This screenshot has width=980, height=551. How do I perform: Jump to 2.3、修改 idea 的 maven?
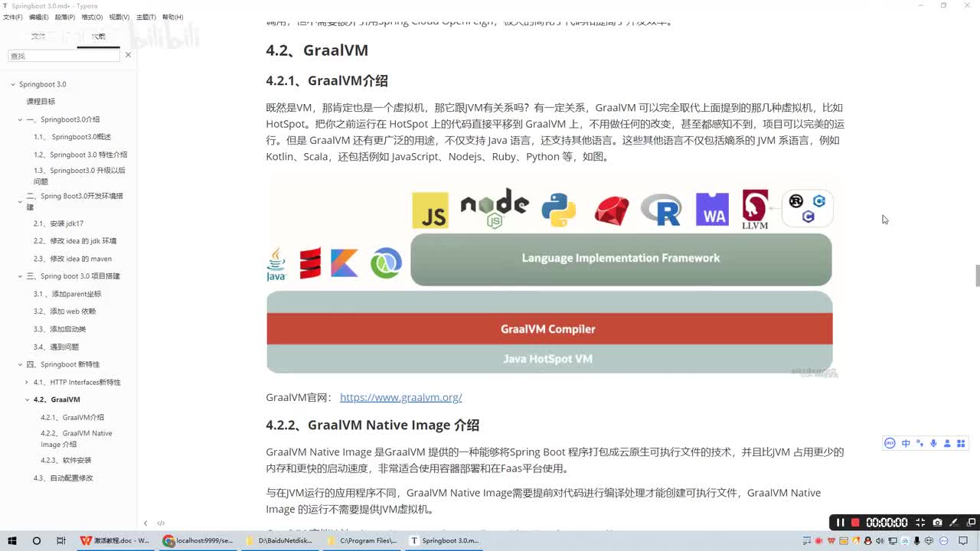[72, 259]
